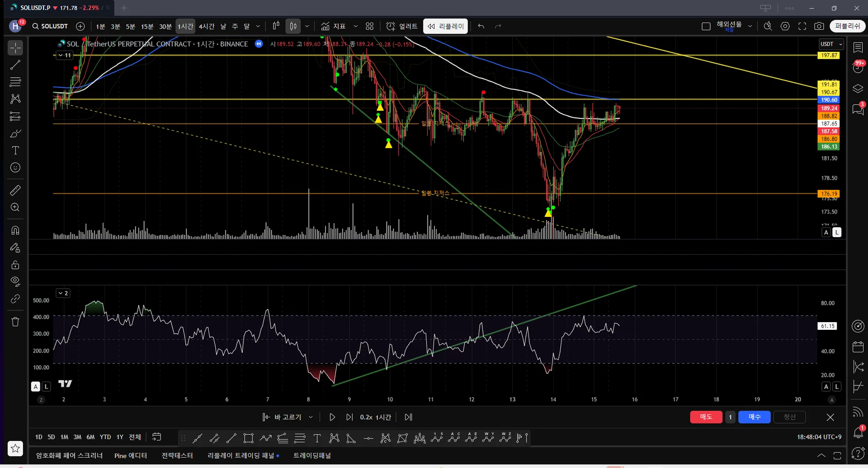Collapse the 11 indicators legend

(x=64, y=55)
